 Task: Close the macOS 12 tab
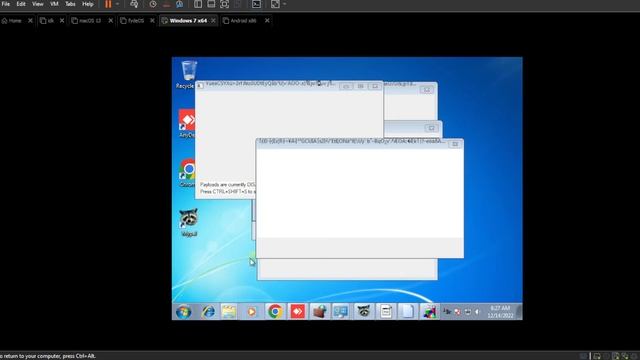111,20
